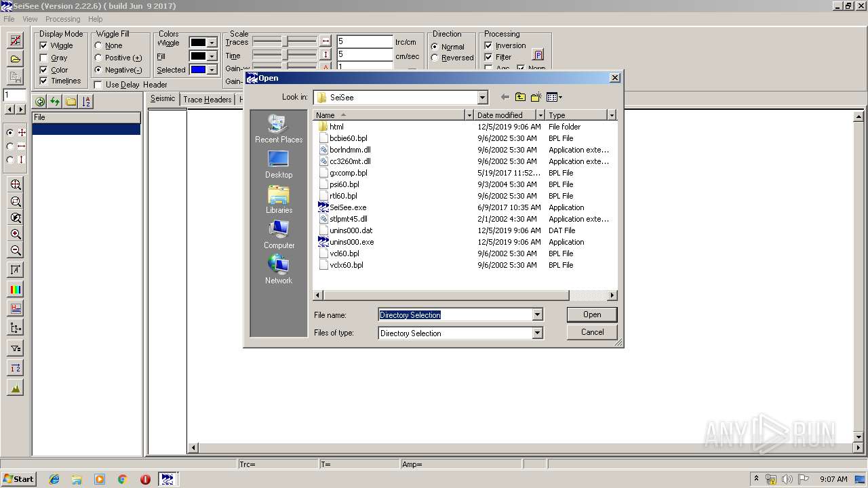Select None wiggle fill option
The height and width of the screenshot is (488, 868).
(x=98, y=45)
